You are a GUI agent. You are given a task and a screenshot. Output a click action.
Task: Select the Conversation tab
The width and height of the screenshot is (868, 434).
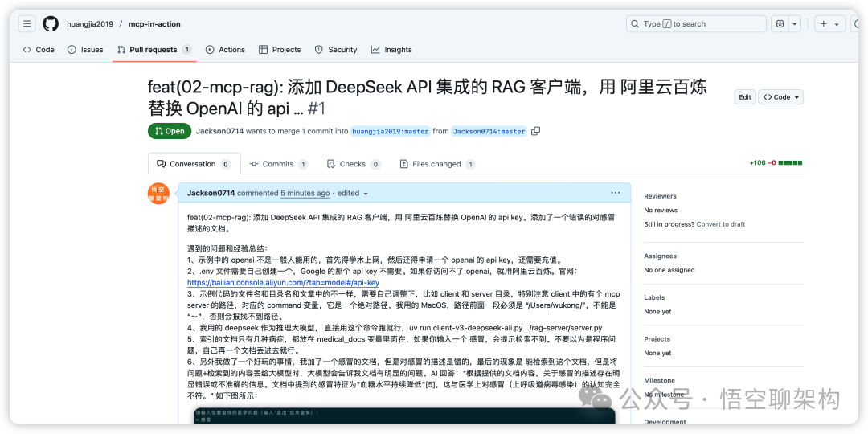[194, 164]
